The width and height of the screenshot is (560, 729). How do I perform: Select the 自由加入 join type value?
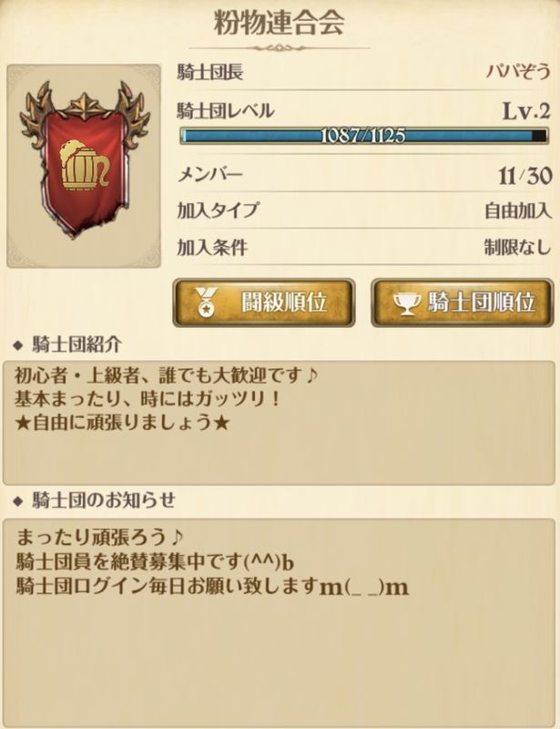(x=518, y=211)
